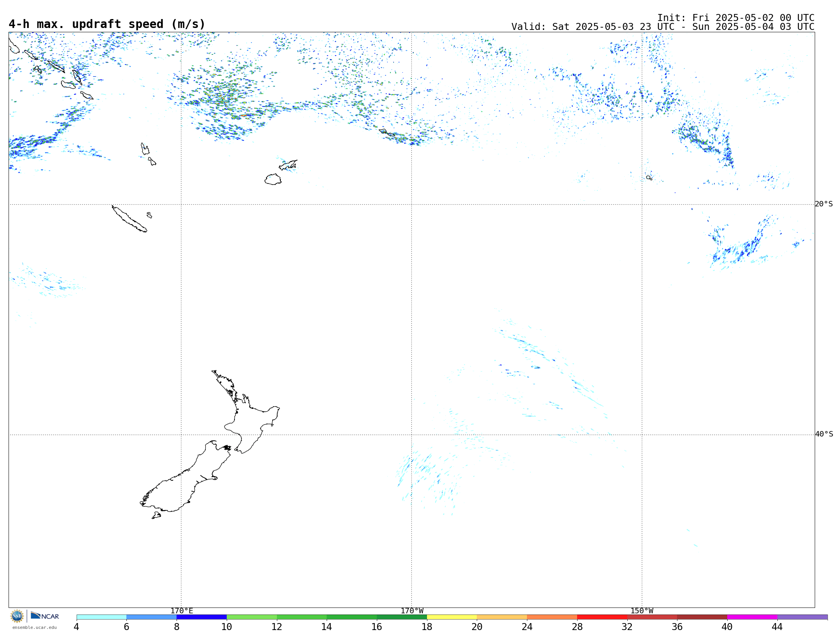Screen dimensions: 840x632
Task: Click the New Caledonia island outline
Action: click(129, 219)
